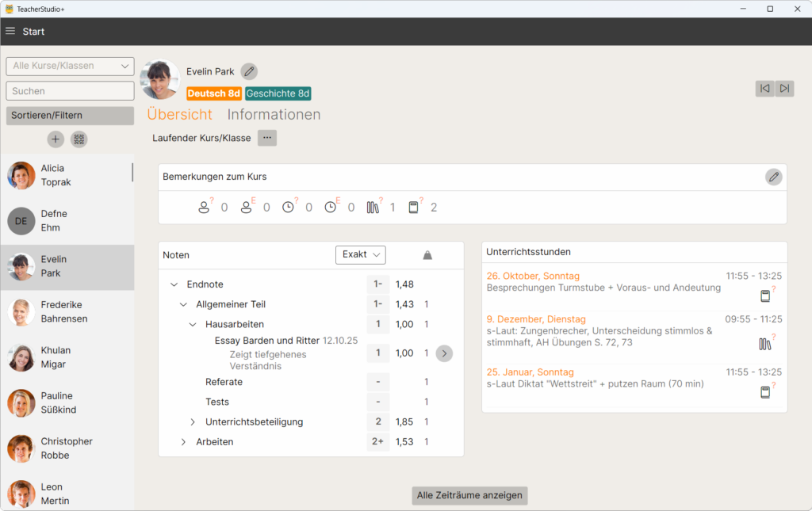Expand the Arbeiten grade row
Screen dimensions: 812x511
pos(183,442)
